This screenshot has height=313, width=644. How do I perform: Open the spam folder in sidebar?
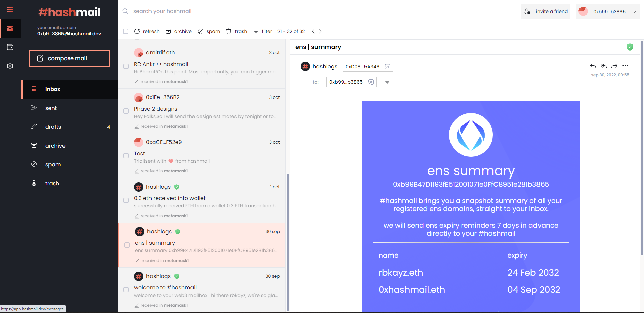(x=70, y=165)
